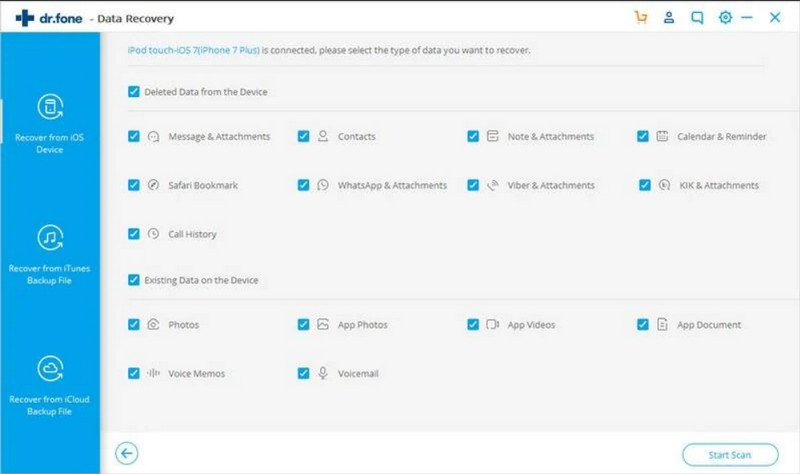Open the user account icon
This screenshot has height=474, width=800.
coord(669,17)
